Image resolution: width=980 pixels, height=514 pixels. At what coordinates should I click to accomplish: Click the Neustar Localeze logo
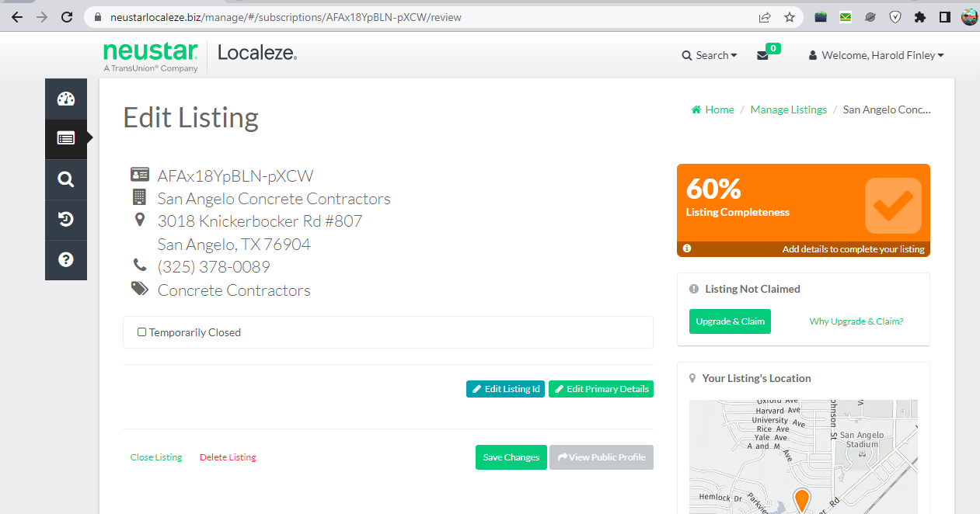200,57
